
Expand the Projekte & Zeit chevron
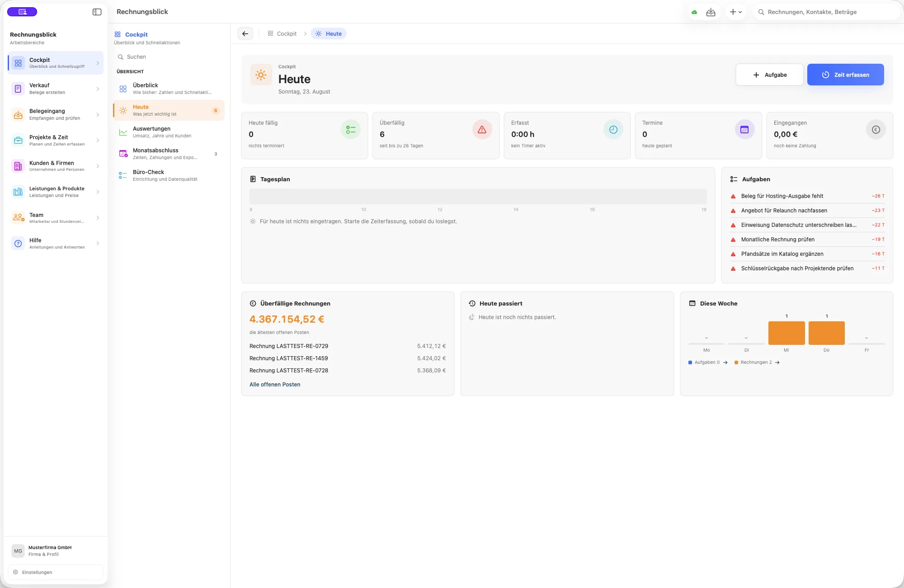[98, 140]
